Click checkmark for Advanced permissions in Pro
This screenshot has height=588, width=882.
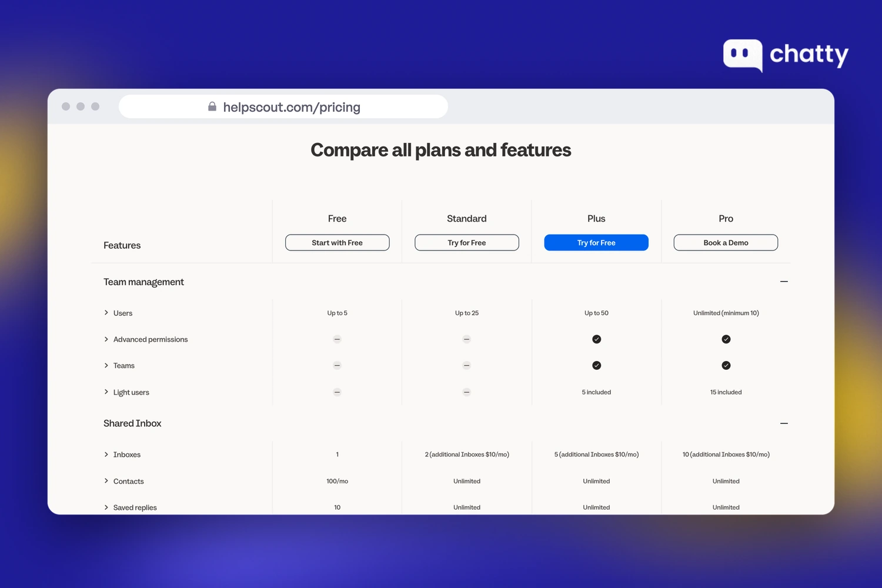[x=726, y=339]
